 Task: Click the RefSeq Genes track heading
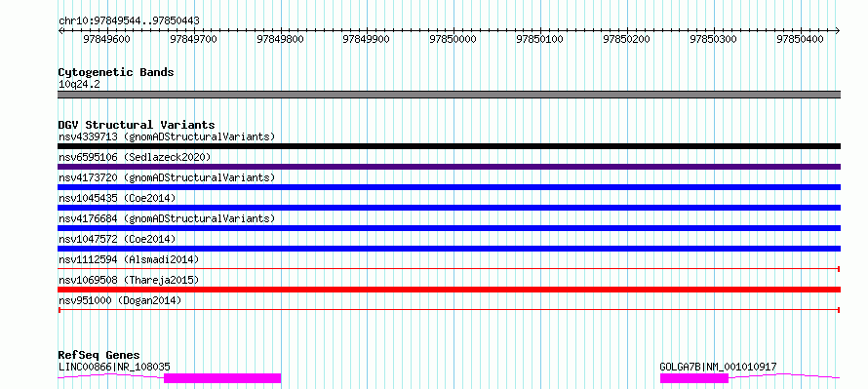coord(99,355)
